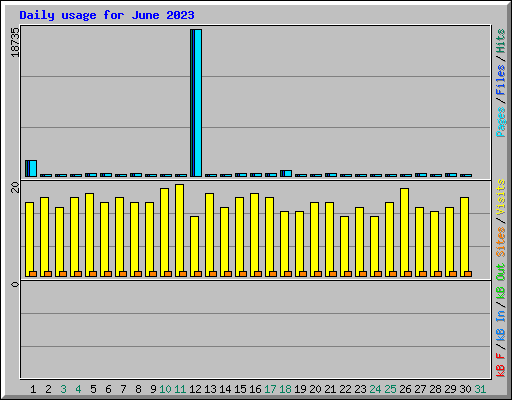Click the cyan 'Pages' legend text
512x400 pixels.
tap(501, 122)
